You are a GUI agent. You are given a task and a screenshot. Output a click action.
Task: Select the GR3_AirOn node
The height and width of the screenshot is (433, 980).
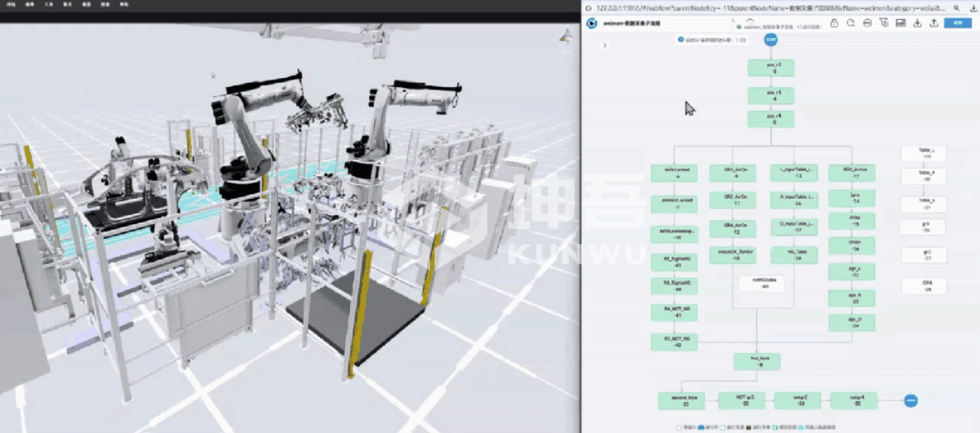pos(733,173)
